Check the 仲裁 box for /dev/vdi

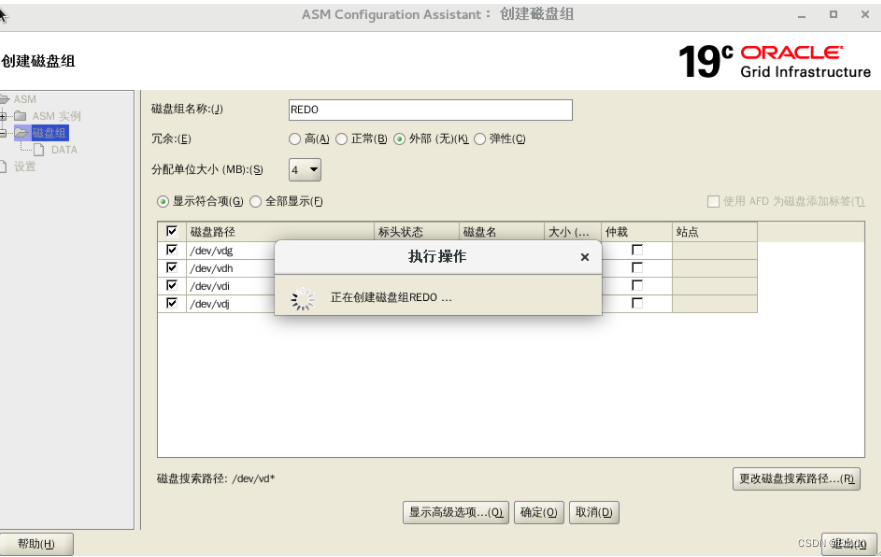point(637,286)
